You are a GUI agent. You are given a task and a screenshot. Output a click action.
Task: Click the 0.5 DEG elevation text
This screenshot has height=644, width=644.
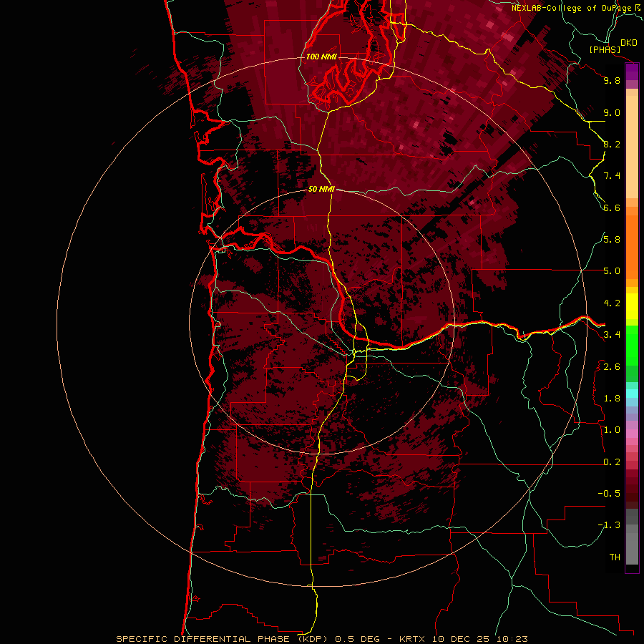coord(358,639)
